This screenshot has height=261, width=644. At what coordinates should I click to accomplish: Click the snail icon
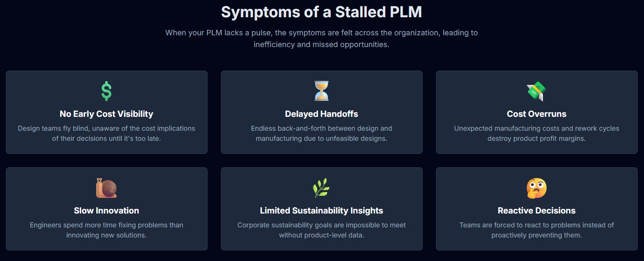click(106, 188)
